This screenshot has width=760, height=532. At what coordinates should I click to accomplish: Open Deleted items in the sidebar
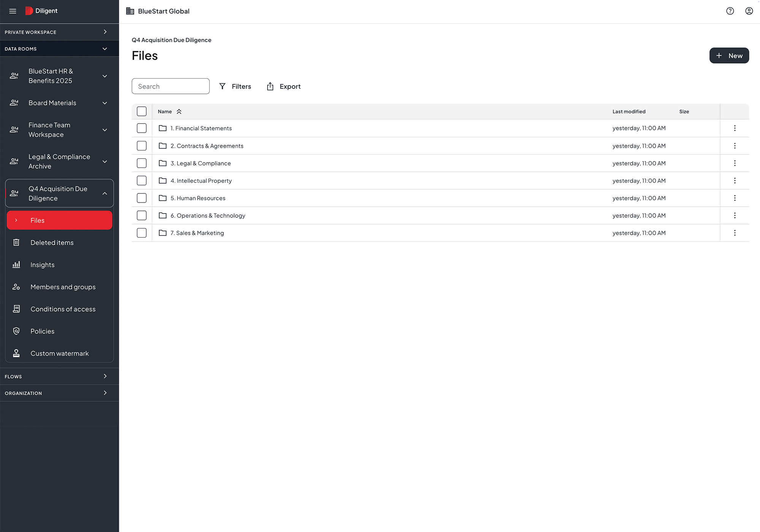click(60, 242)
